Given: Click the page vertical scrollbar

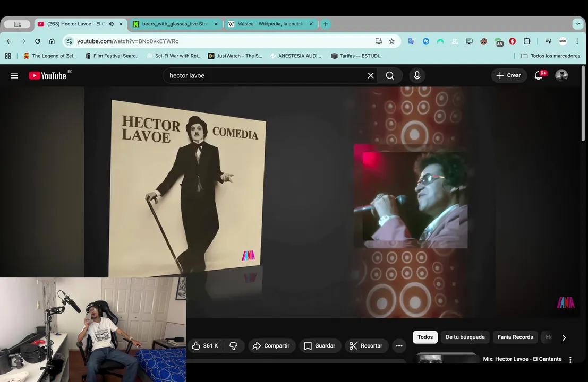Looking at the screenshot, I should (x=583, y=103).
